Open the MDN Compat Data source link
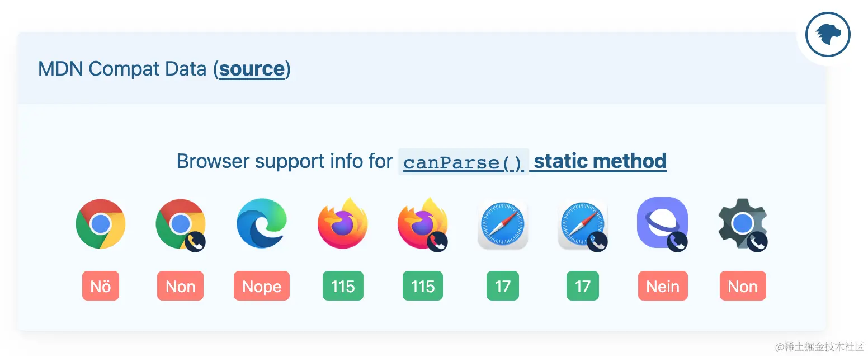868x356 pixels. point(252,69)
